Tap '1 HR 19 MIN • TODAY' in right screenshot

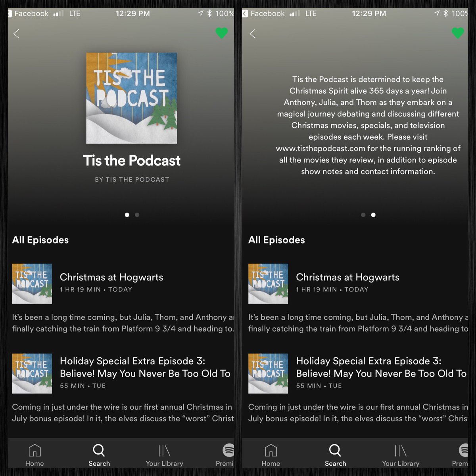pos(332,290)
